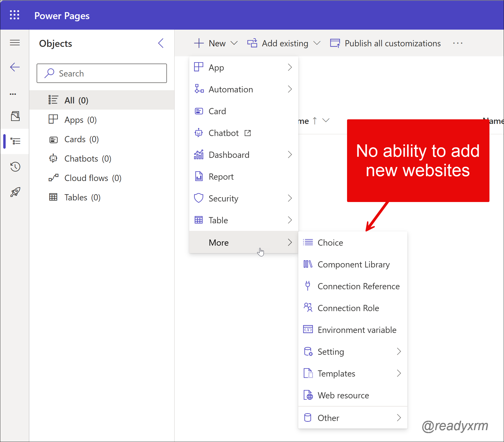This screenshot has height=442, width=504.
Task: Open the toolbar overflow ellipsis next to Publish
Action: point(458,43)
